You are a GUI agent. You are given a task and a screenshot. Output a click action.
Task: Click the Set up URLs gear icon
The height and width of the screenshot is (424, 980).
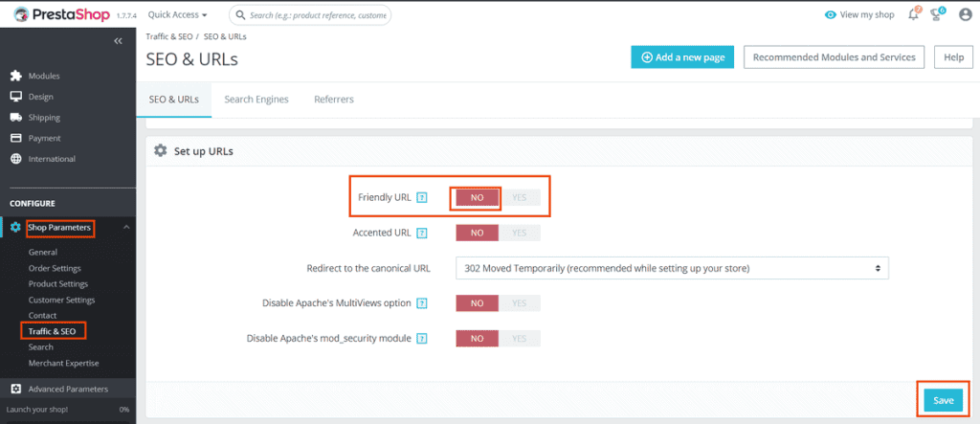pos(161,150)
